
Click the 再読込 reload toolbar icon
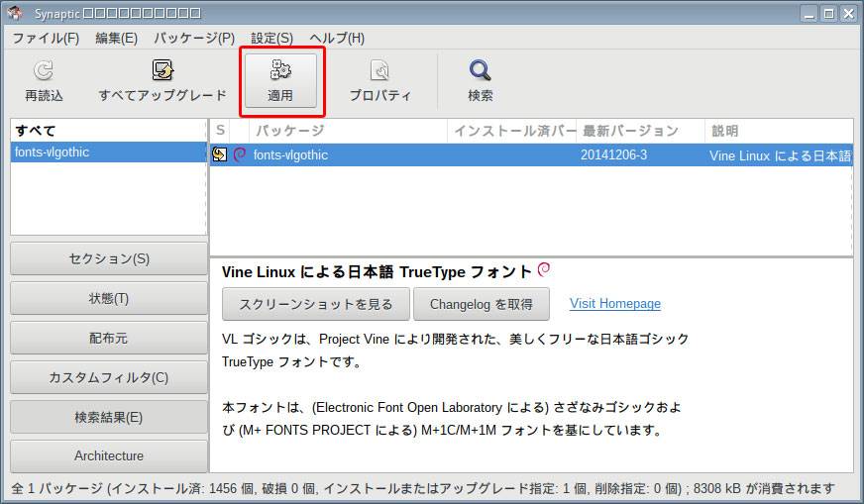tap(44, 70)
